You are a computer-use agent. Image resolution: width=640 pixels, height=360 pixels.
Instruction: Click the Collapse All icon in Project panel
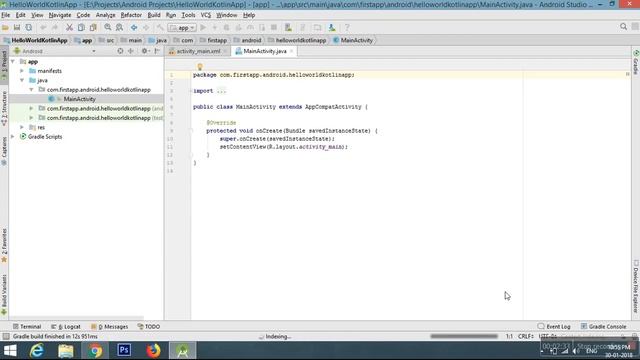pos(131,51)
